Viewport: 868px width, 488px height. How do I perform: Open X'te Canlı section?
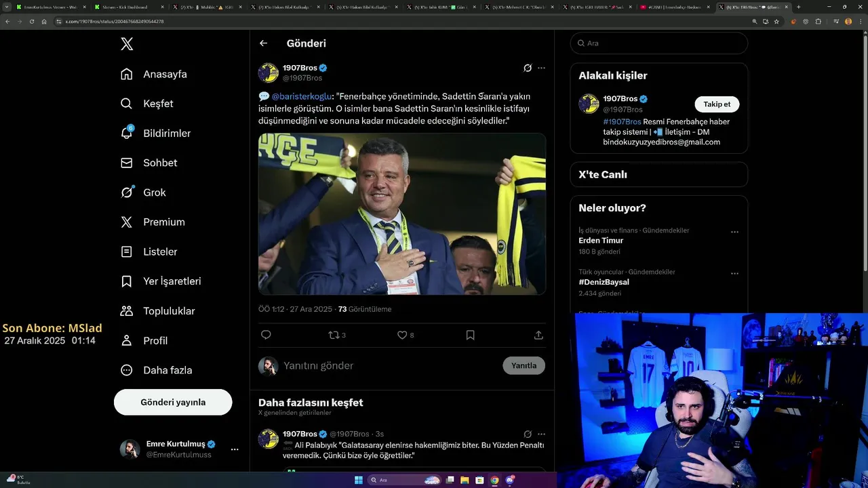(x=658, y=174)
